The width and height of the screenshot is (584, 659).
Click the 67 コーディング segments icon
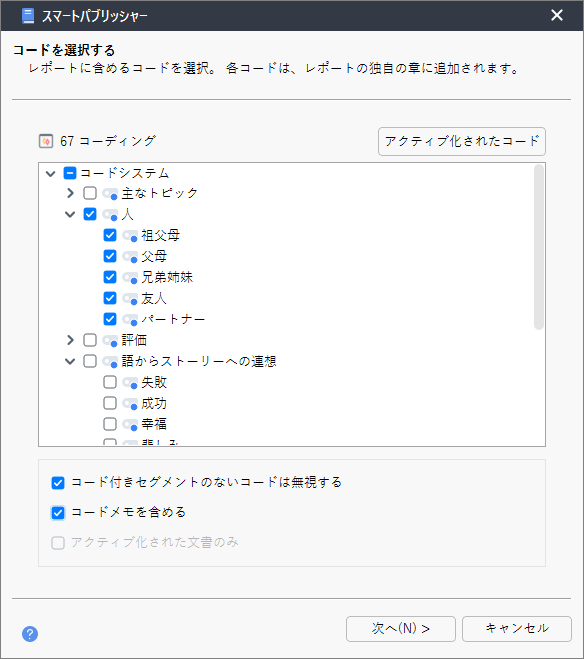[46, 141]
